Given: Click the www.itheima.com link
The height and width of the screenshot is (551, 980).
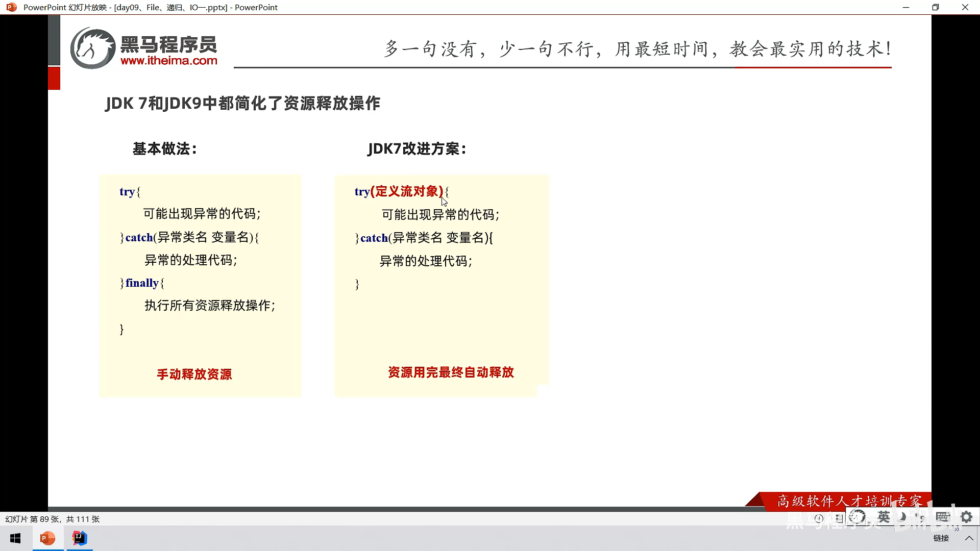Looking at the screenshot, I should [169, 61].
